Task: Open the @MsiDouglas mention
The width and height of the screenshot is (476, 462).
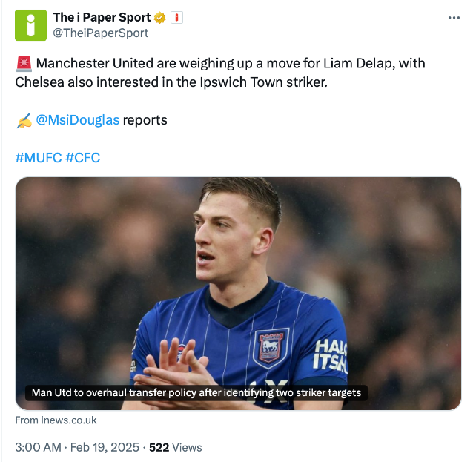Action: pyautogui.click(x=77, y=120)
